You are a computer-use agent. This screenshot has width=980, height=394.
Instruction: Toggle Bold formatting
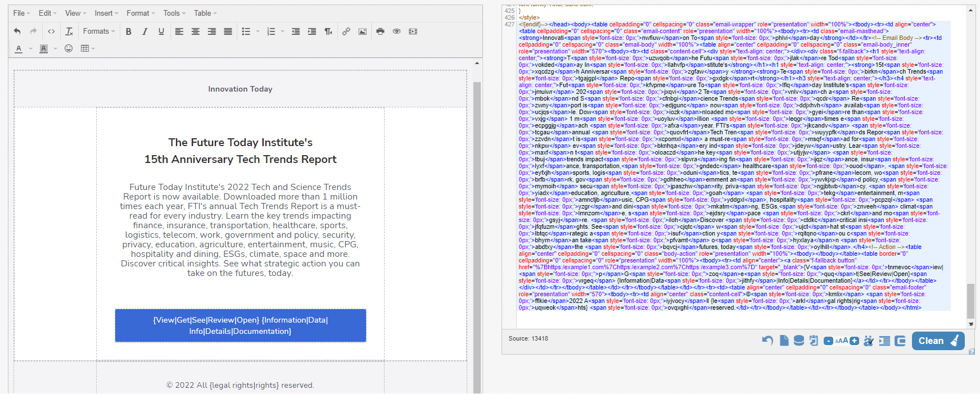(129, 31)
